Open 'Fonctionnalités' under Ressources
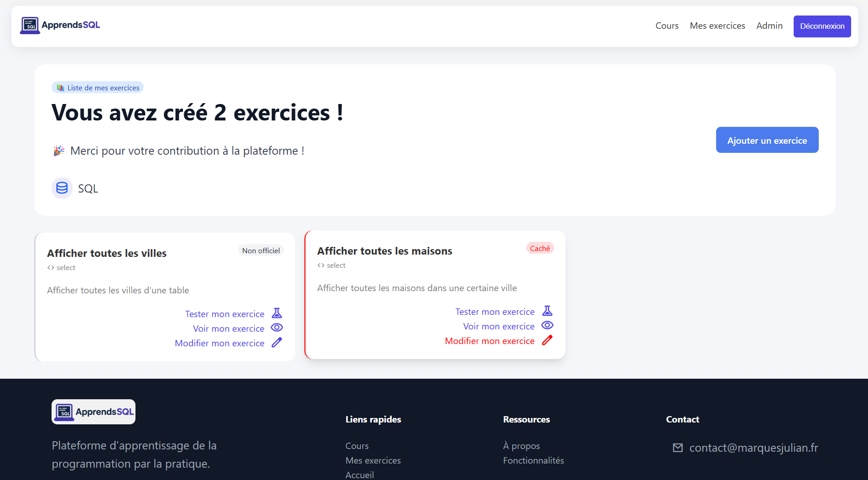Image resolution: width=868 pixels, height=480 pixels. pyautogui.click(x=533, y=460)
